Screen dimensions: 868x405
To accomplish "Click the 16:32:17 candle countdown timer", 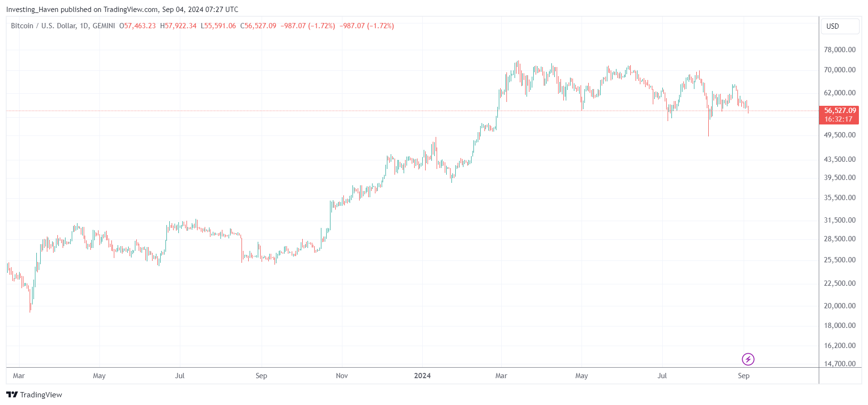I will [838, 119].
